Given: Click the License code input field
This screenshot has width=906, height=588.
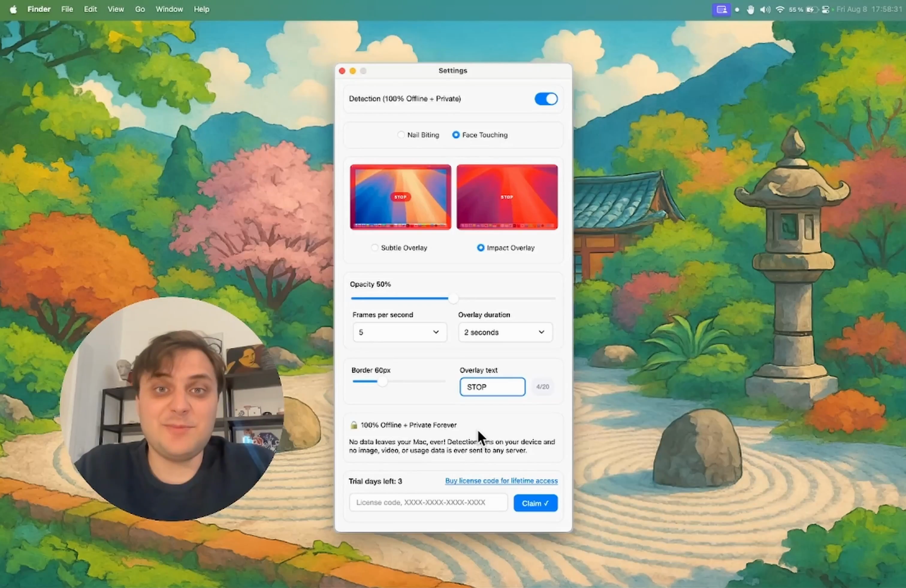Looking at the screenshot, I should pos(428,502).
